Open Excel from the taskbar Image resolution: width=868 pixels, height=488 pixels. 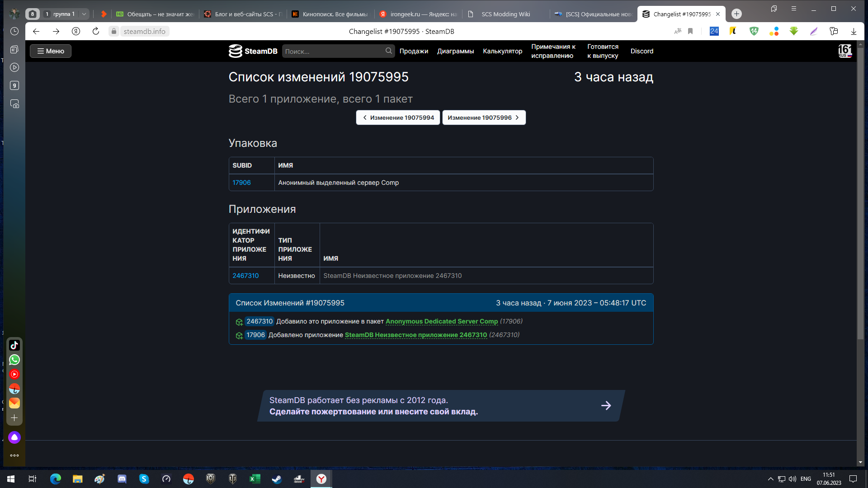(255, 479)
